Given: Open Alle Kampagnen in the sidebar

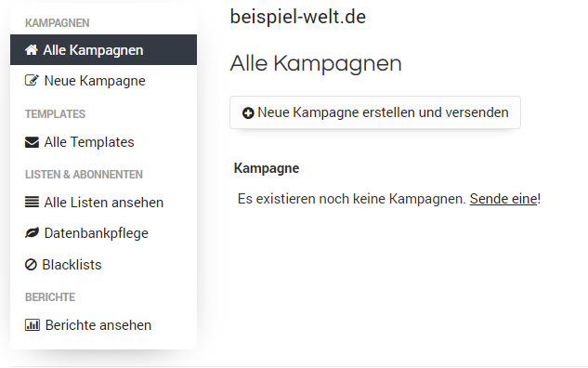Looking at the screenshot, I should pos(103,50).
